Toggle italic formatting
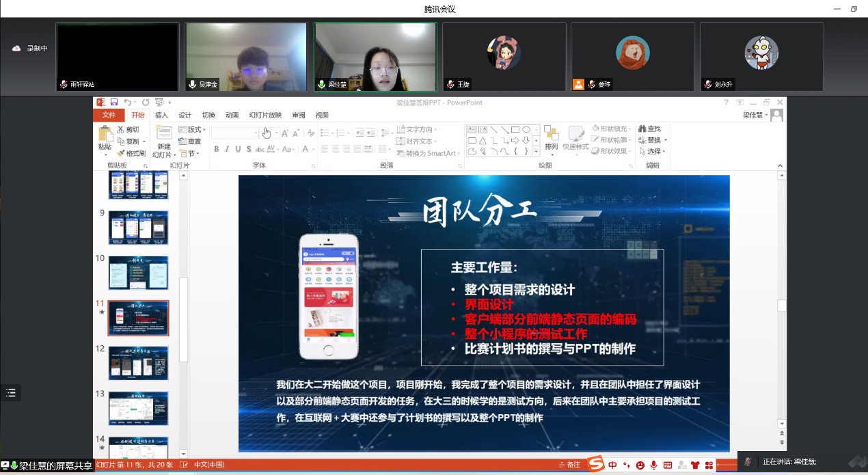The image size is (868, 475). point(227,149)
